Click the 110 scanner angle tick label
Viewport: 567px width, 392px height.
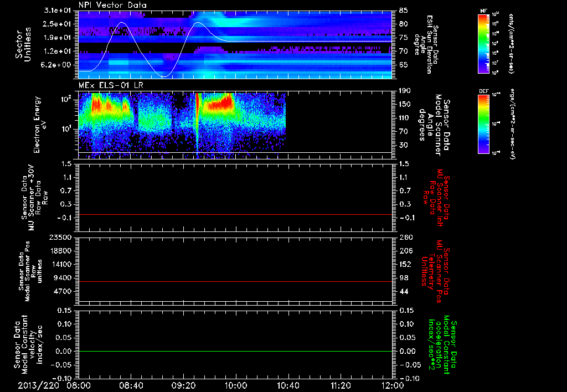coord(405,118)
